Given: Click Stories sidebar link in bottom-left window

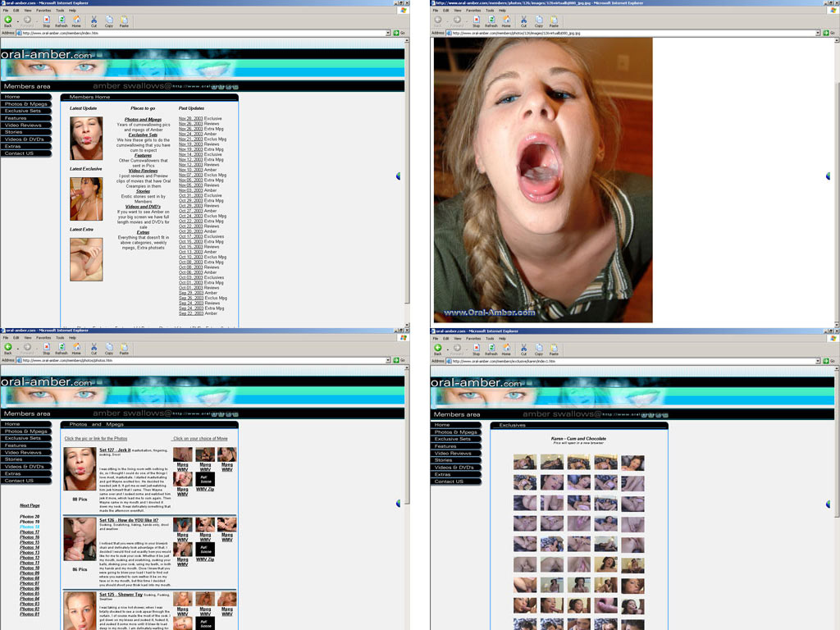Looking at the screenshot, I should click(x=25, y=459).
